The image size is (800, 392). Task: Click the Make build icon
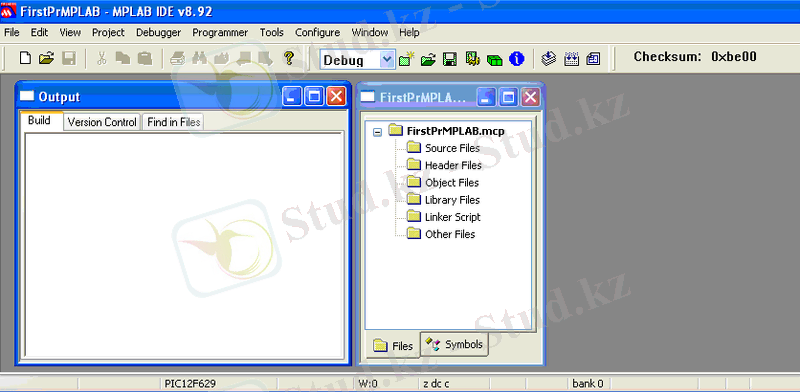(548, 59)
